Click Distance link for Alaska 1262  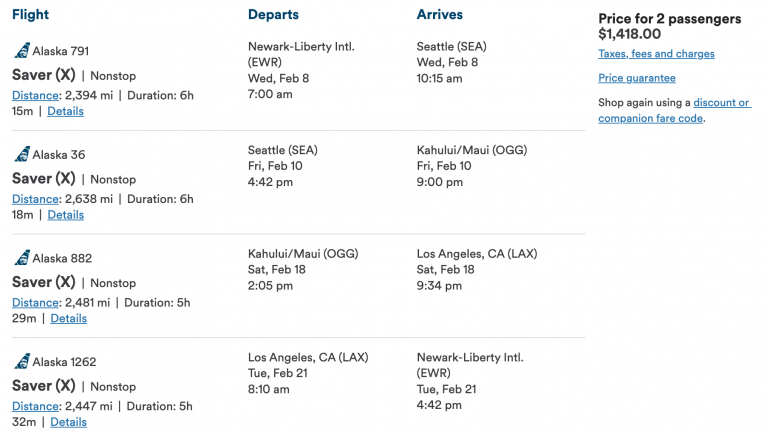pos(36,407)
